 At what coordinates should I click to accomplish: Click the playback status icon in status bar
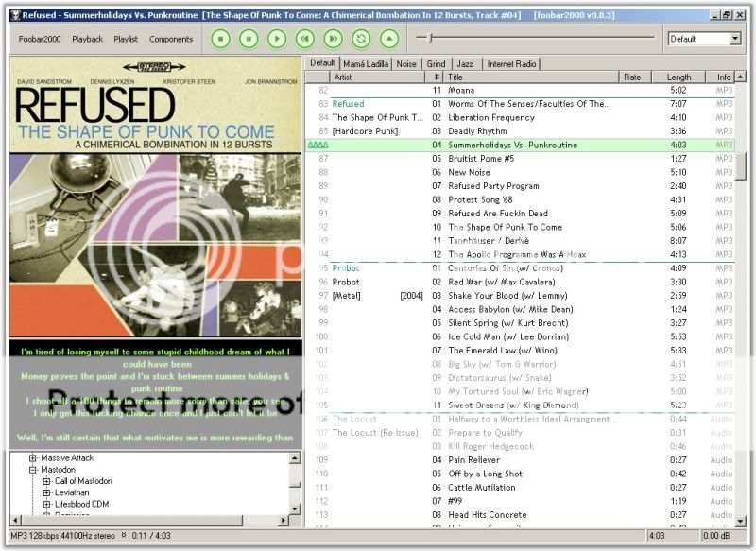124,536
